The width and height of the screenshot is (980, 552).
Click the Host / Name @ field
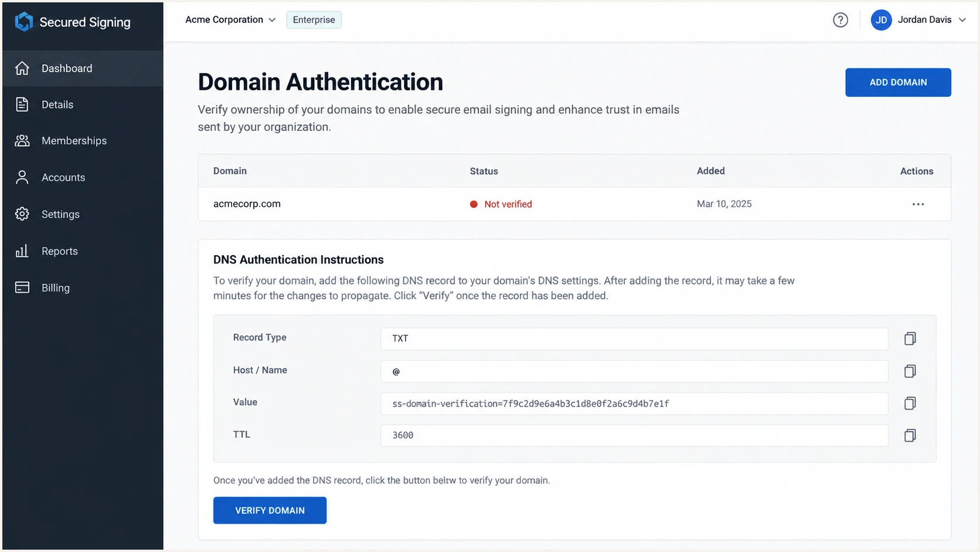[634, 371]
